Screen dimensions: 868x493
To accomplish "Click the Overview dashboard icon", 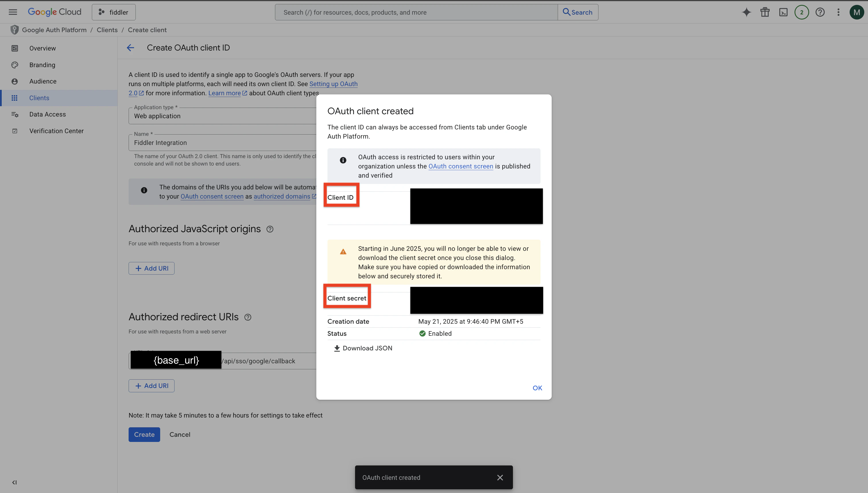I will click(15, 48).
